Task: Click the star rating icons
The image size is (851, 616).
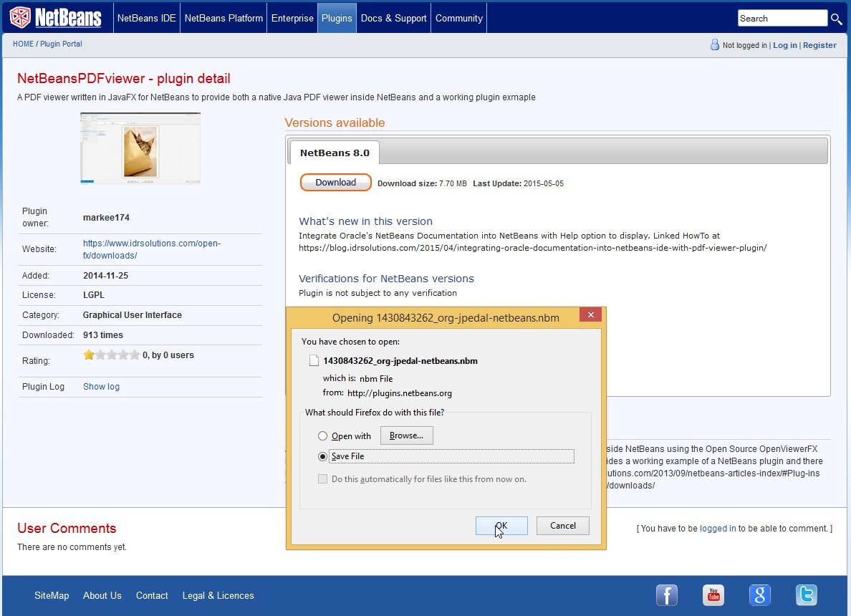Action: [x=111, y=355]
